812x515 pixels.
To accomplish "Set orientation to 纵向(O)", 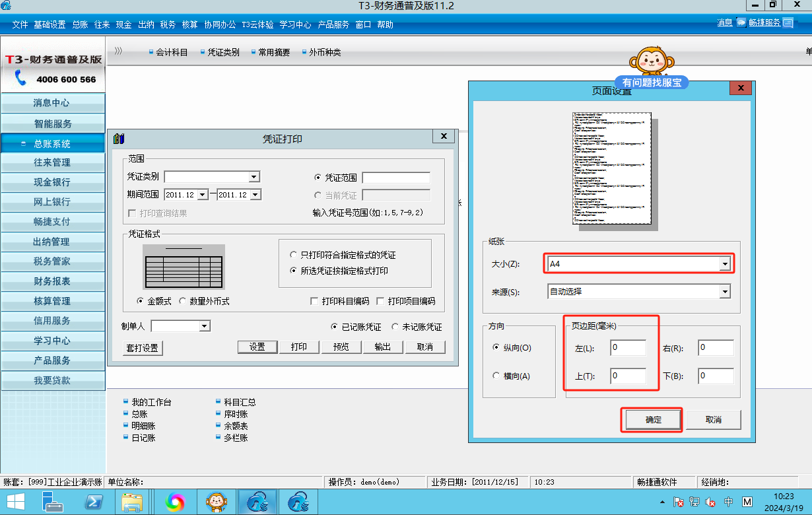I will (496, 347).
